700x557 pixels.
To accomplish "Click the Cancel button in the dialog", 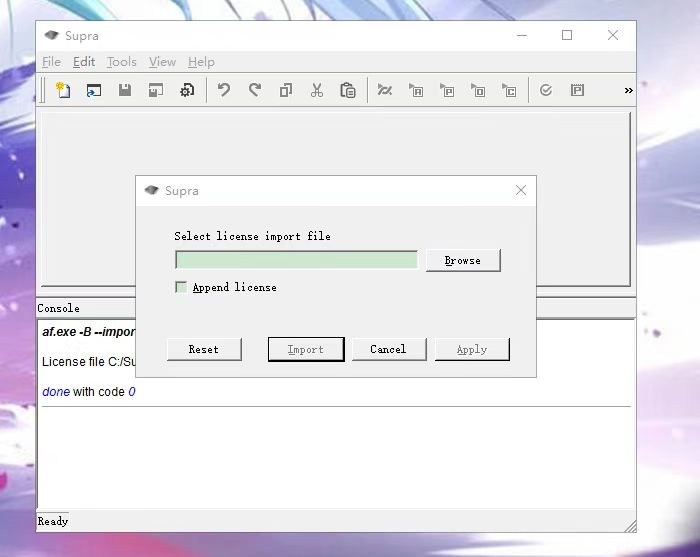I will tap(388, 349).
